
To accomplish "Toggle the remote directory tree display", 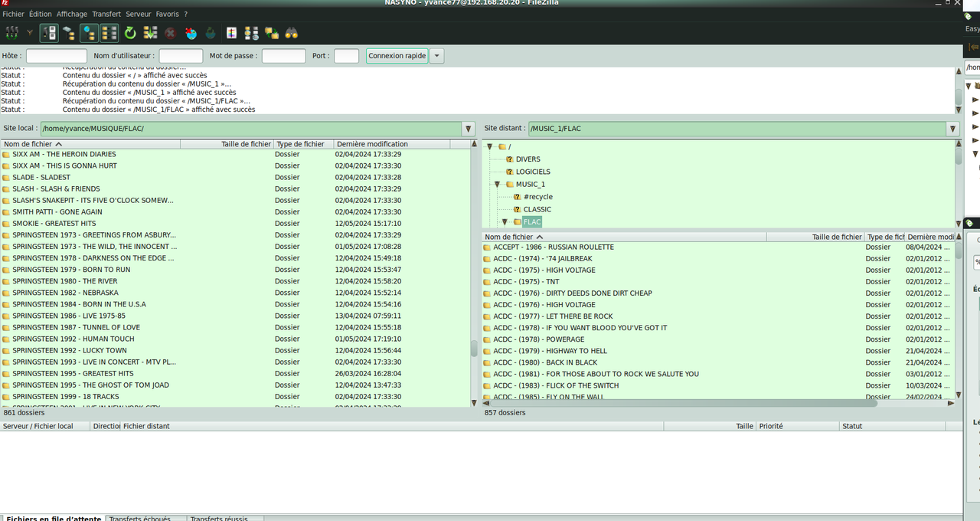I will (x=89, y=33).
